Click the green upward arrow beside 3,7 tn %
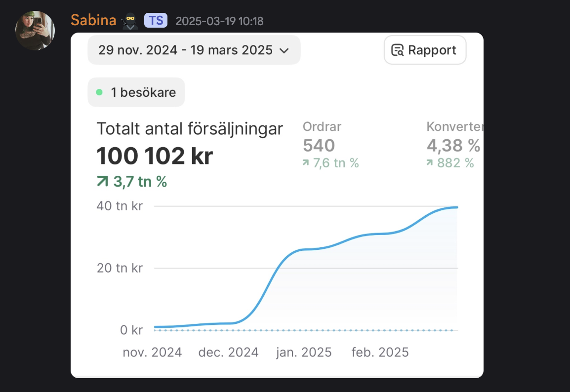Viewport: 570px width, 392px height. pyautogui.click(x=102, y=182)
